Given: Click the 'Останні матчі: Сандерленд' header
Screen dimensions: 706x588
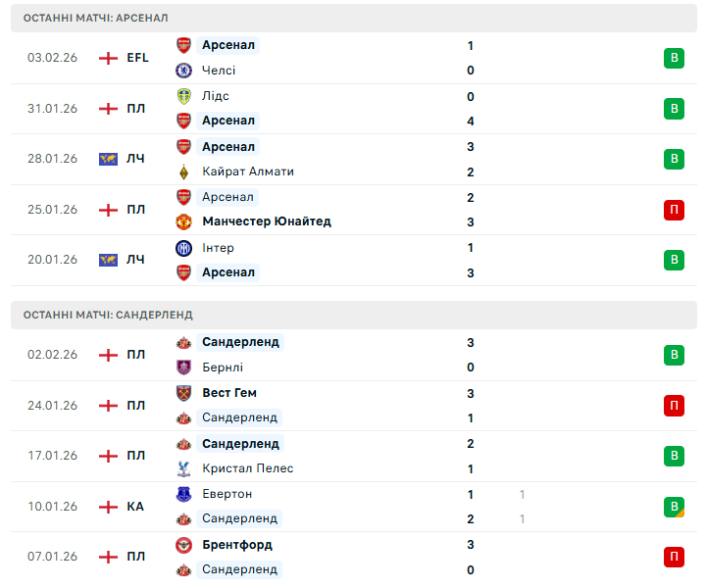Looking at the screenshot, I should [x=108, y=315].
